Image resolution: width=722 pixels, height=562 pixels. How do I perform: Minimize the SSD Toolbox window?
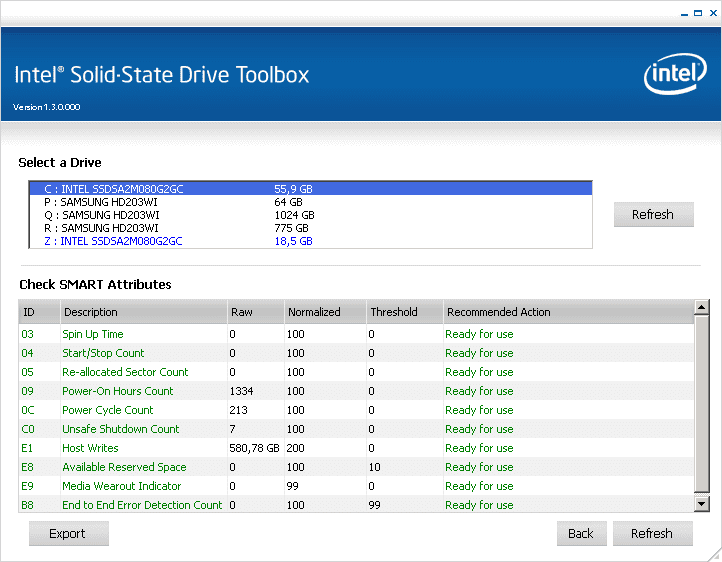pyautogui.click(x=684, y=14)
